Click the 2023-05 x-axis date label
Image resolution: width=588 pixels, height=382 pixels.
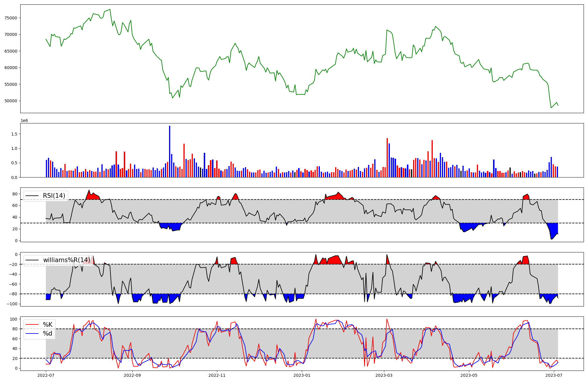tap(469, 375)
